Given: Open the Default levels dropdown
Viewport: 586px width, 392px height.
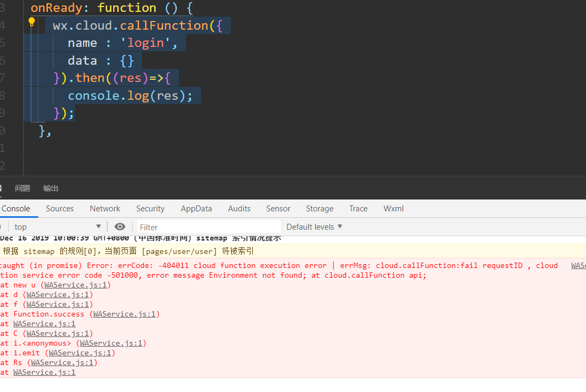Looking at the screenshot, I should [x=314, y=227].
